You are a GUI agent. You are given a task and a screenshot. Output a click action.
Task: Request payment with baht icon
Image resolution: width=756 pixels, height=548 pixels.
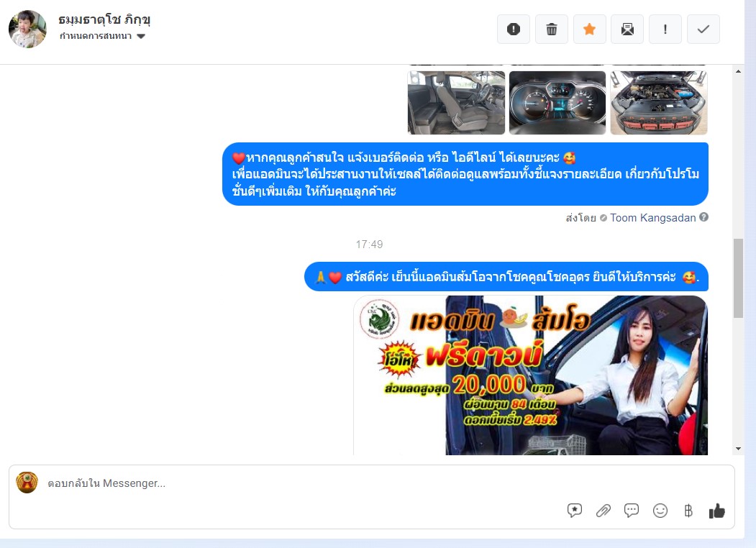(x=688, y=511)
